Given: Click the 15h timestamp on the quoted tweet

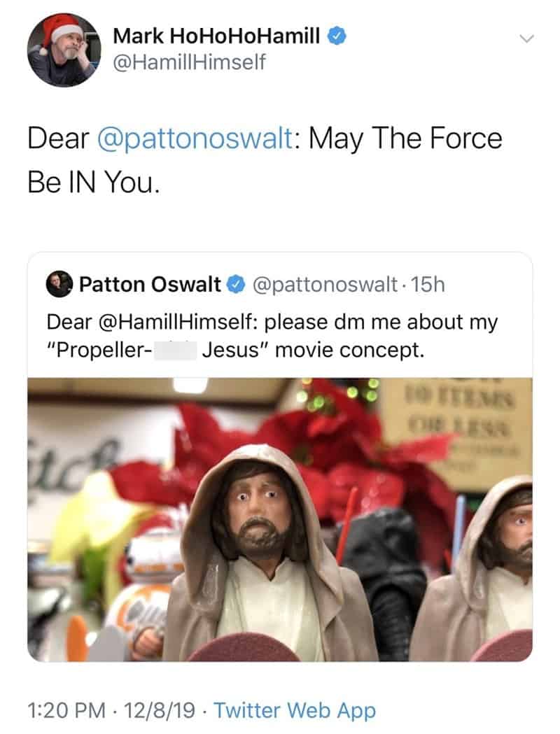Looking at the screenshot, I should (430, 284).
